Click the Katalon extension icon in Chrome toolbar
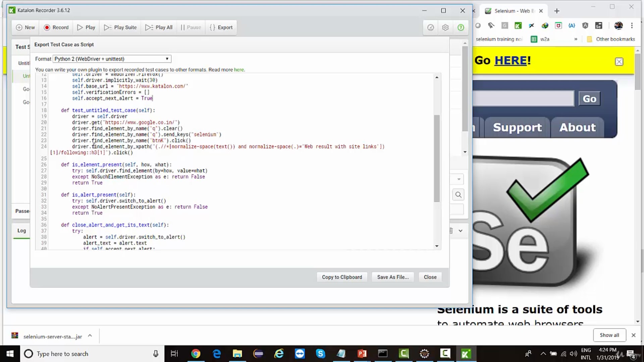Viewport: 644px width, 362px height. [518, 25]
